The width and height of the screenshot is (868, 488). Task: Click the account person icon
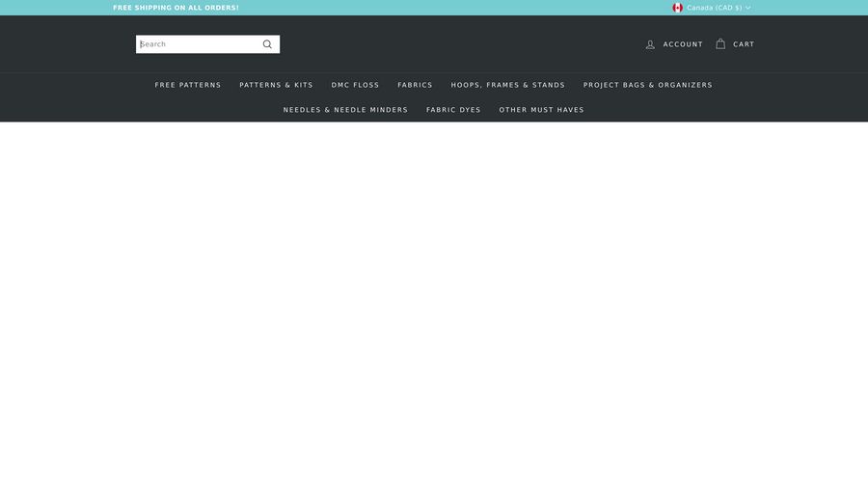coord(650,44)
